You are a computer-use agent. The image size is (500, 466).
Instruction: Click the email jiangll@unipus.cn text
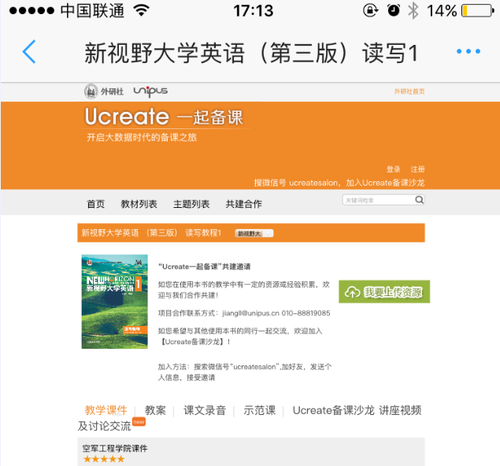click(251, 313)
